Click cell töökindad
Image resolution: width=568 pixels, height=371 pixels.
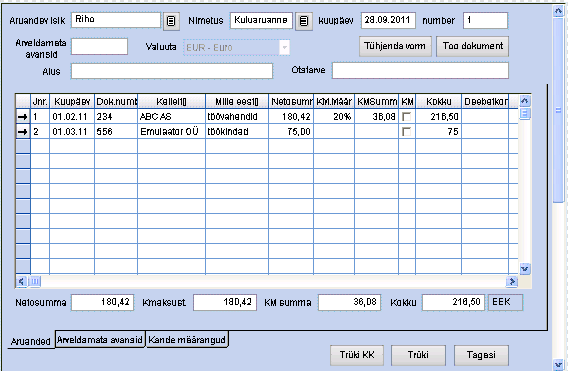pos(237,132)
